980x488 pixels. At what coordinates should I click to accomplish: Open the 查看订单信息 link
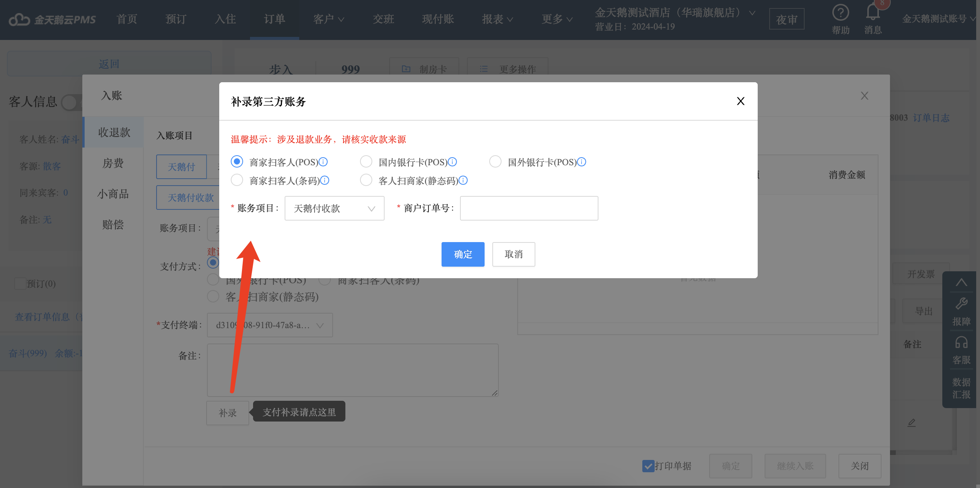pyautogui.click(x=48, y=317)
